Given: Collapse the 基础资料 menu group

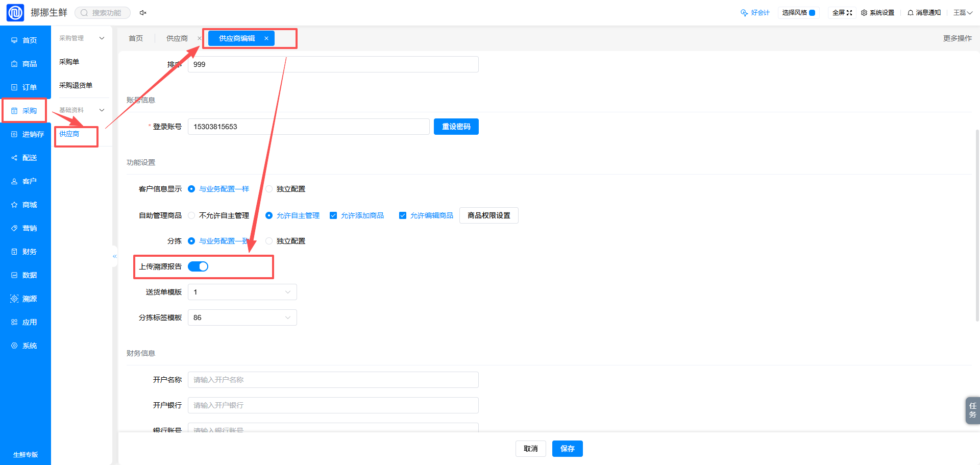Looking at the screenshot, I should click(82, 110).
